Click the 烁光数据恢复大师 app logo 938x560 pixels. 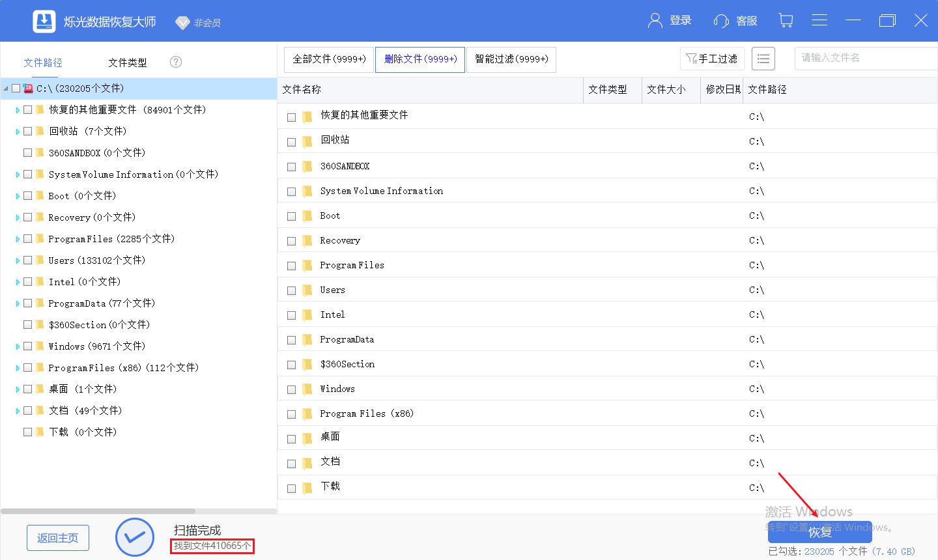(44, 20)
